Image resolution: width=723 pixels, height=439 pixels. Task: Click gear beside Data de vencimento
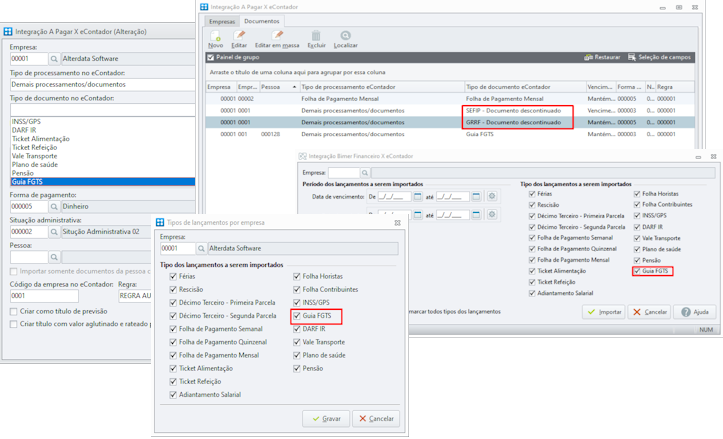[492, 196]
